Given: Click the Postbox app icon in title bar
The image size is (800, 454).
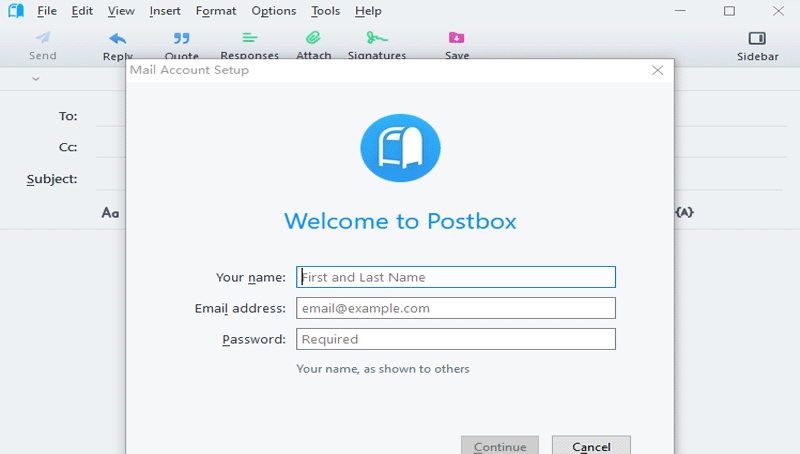Looking at the screenshot, I should click(16, 11).
